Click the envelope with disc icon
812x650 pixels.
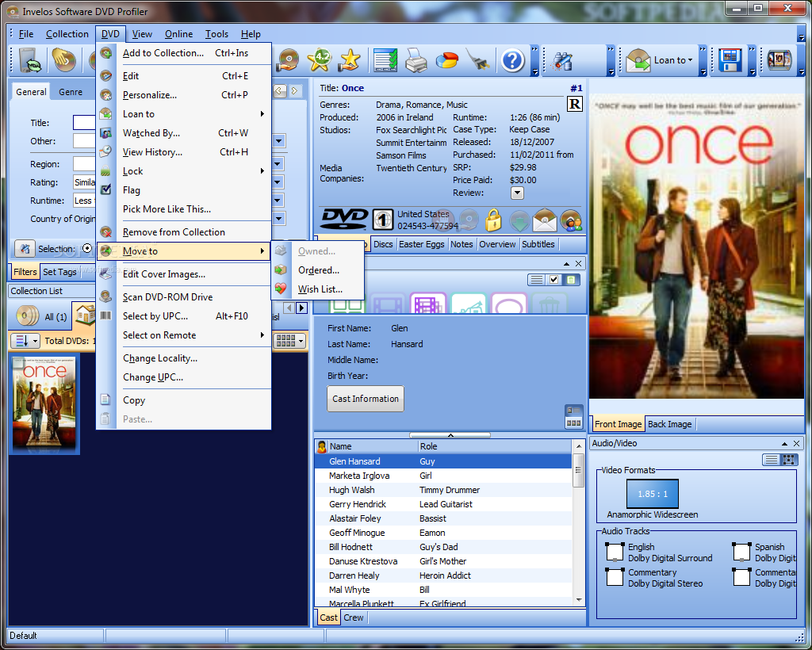click(544, 220)
